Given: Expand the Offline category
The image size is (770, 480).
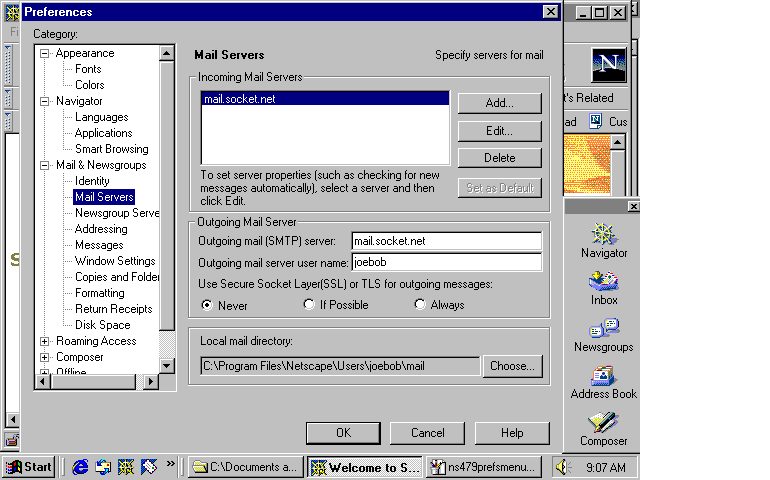Looking at the screenshot, I should (x=44, y=371).
